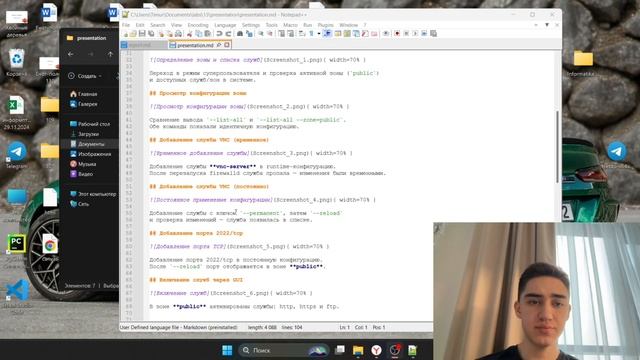Click heading '## Добавление порта 2022/tcp'
The image size is (640, 360).
point(196,233)
